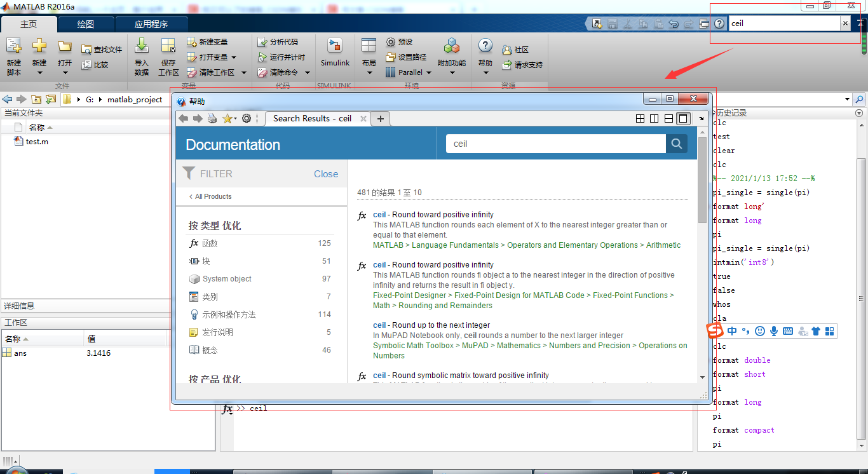Filter results by Examples (示例和操作方法) 114

point(261,315)
